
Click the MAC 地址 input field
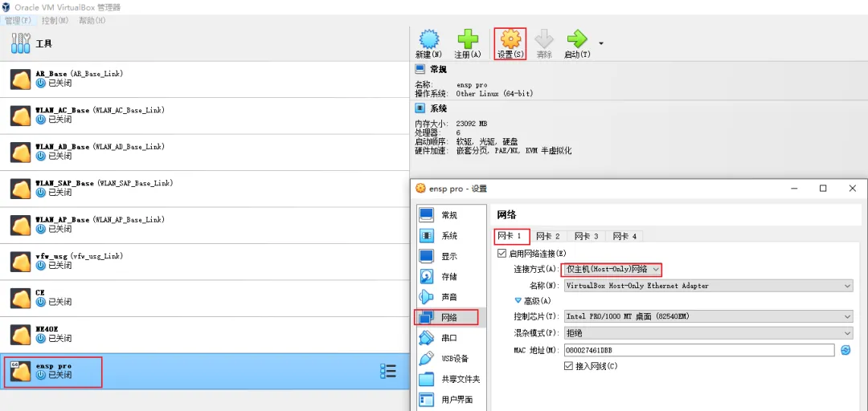coord(698,350)
